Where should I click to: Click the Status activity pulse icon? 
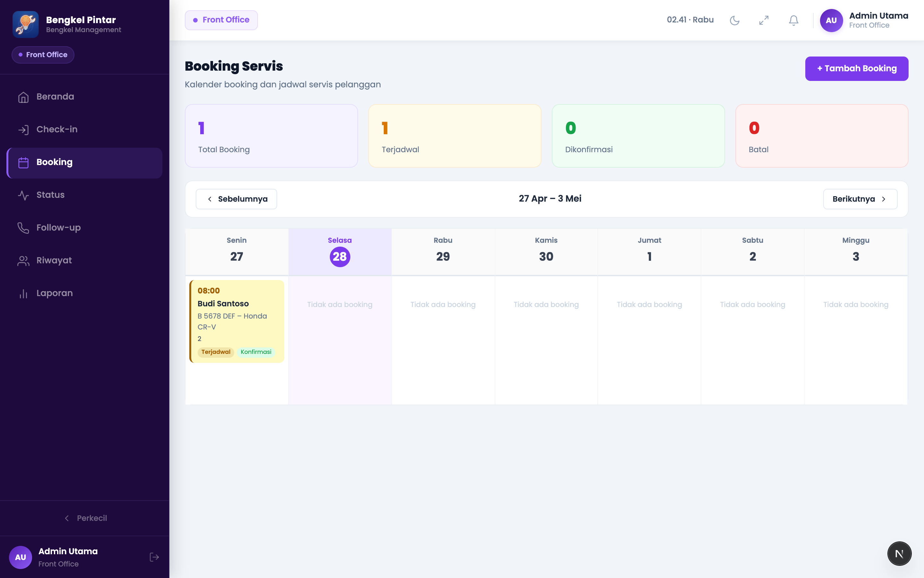click(x=23, y=195)
